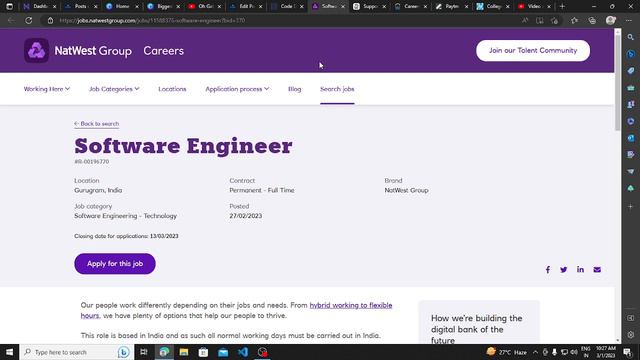640x360 pixels.
Task: Open the browser profile avatar
Action: [611, 20]
